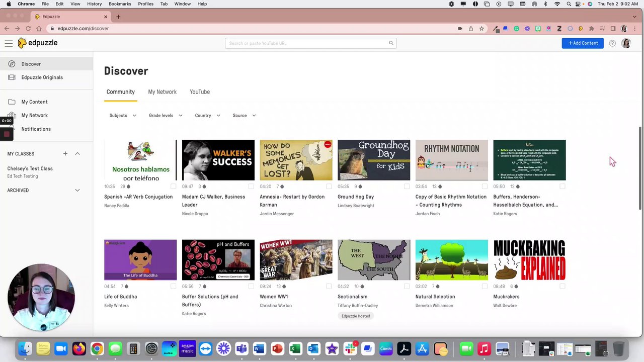Open the Bookmarks menu in menu bar
This screenshot has height=362, width=644.
coord(120,4)
